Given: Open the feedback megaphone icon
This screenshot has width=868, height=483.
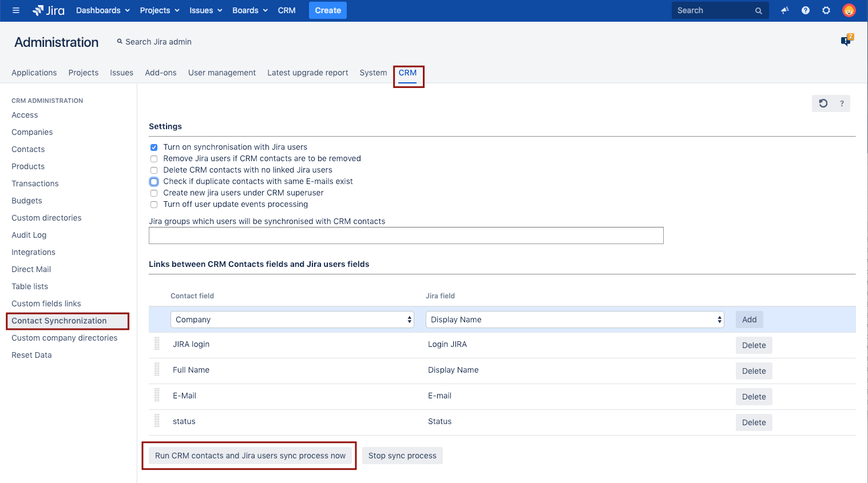Looking at the screenshot, I should 785,10.
